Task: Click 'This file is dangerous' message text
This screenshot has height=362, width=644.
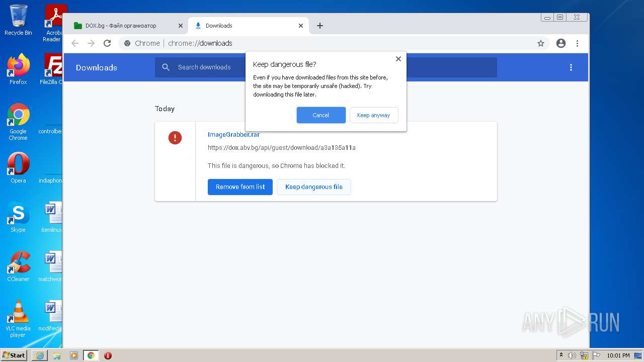Action: [x=276, y=166]
